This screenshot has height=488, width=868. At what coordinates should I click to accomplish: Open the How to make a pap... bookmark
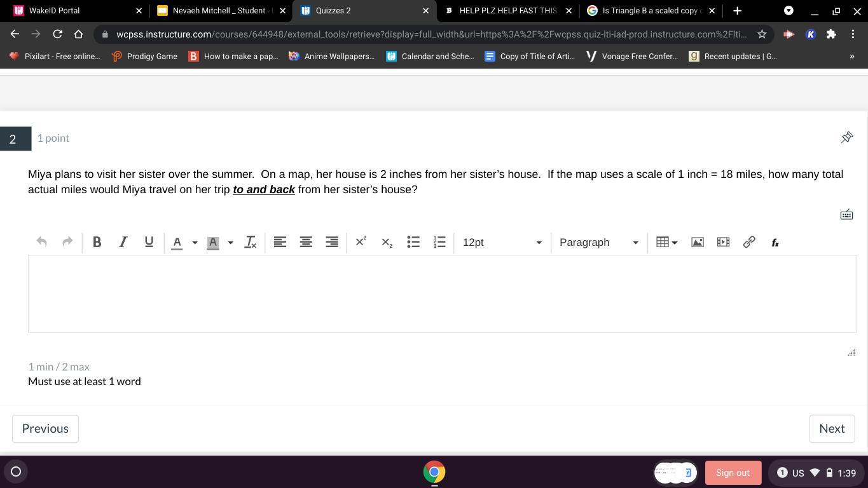233,57
